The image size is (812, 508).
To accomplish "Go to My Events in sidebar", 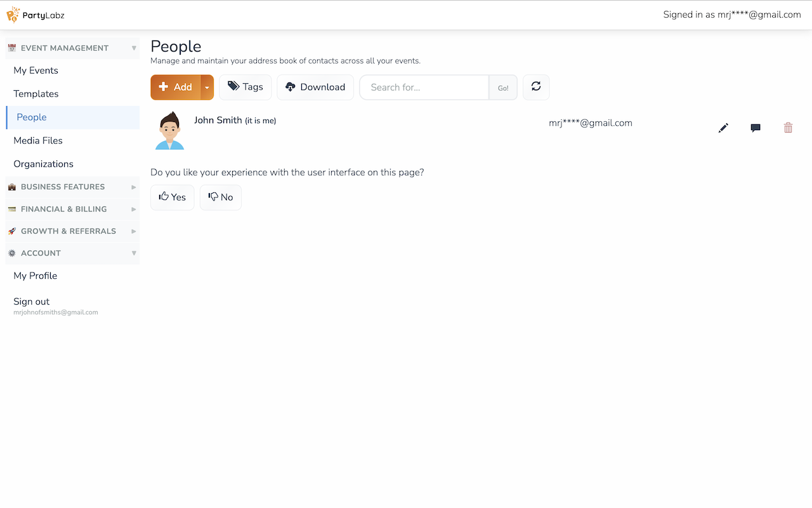I will (36, 70).
